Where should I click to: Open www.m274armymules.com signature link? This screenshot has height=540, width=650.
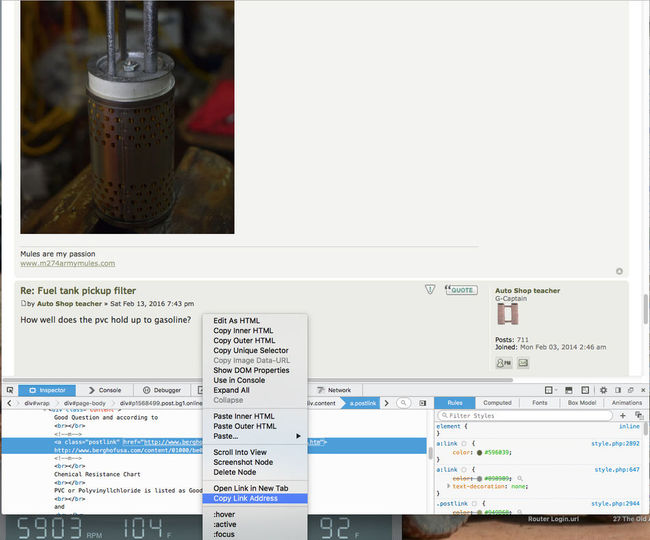click(x=68, y=264)
